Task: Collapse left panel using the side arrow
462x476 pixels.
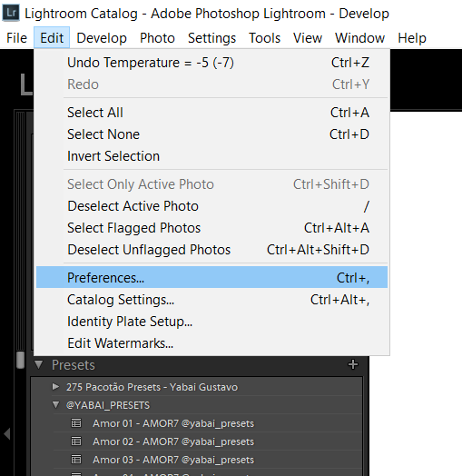Action: pyautogui.click(x=7, y=433)
